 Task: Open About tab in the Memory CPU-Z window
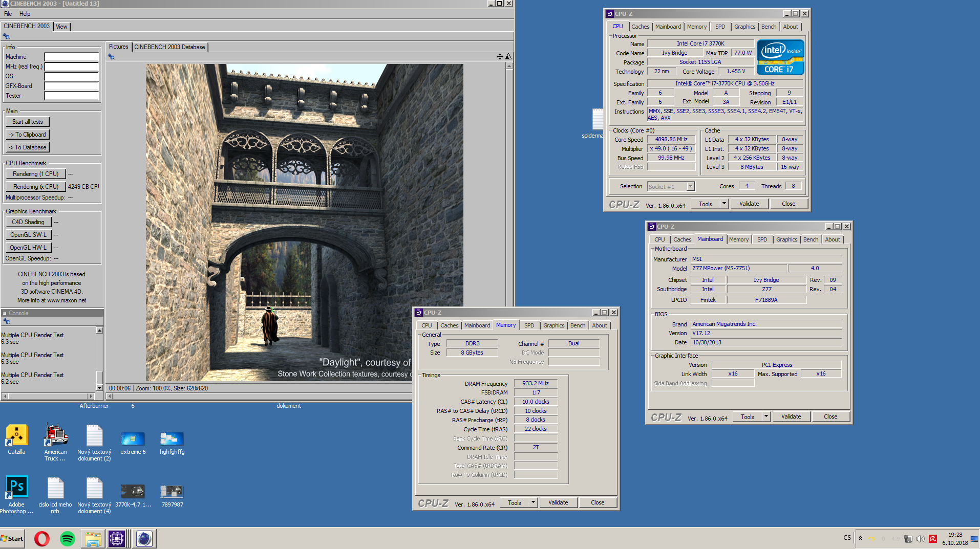point(600,325)
